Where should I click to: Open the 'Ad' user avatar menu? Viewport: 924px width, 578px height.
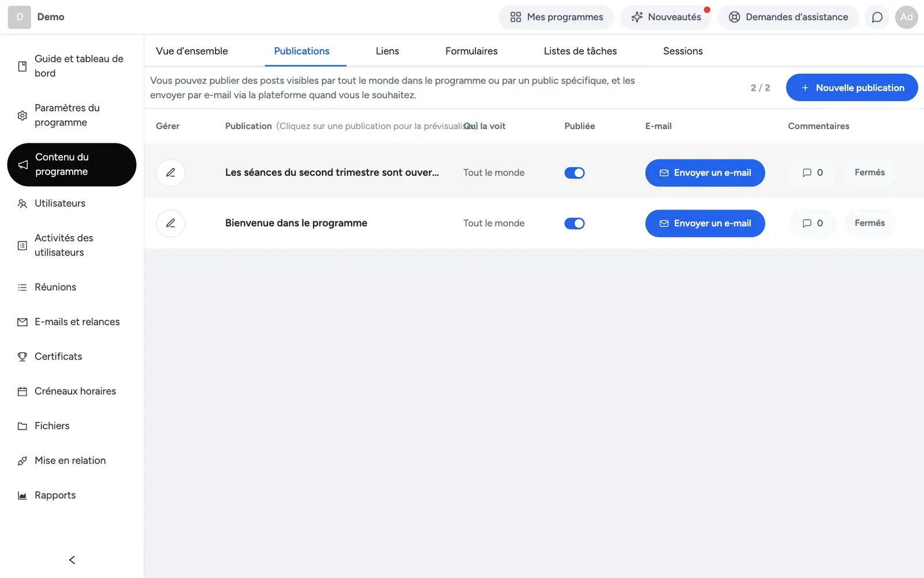point(906,17)
